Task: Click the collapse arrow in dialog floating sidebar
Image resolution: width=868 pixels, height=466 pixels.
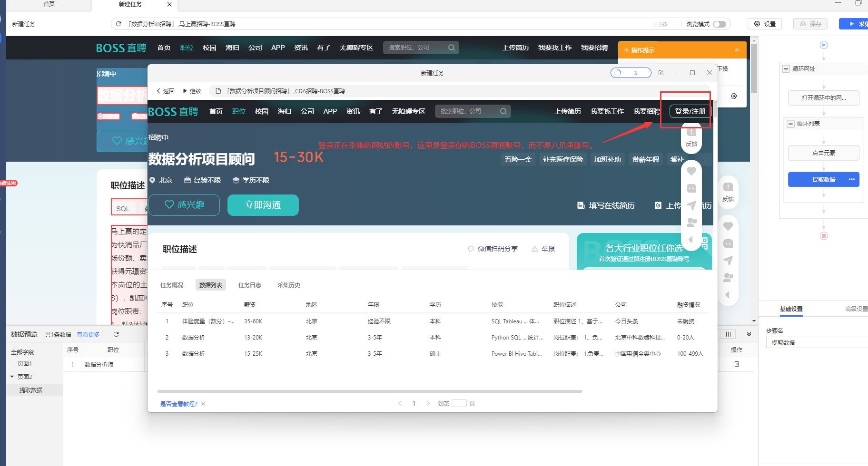Action: [x=691, y=239]
